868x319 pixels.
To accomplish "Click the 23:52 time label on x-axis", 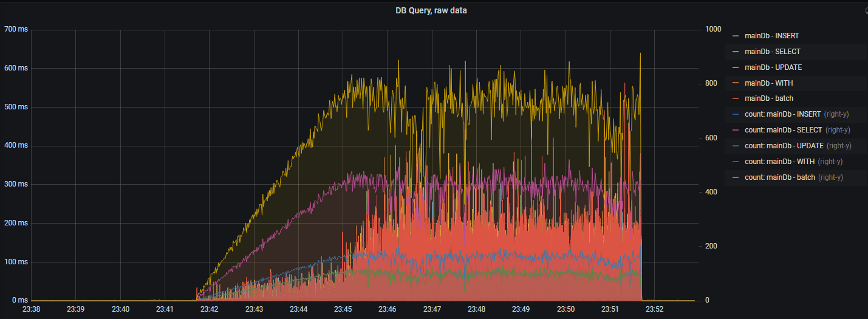I will tap(654, 309).
